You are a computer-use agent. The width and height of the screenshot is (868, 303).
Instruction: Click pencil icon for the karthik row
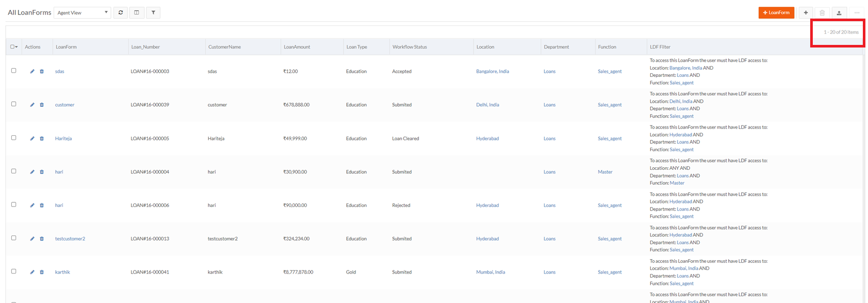(x=32, y=272)
